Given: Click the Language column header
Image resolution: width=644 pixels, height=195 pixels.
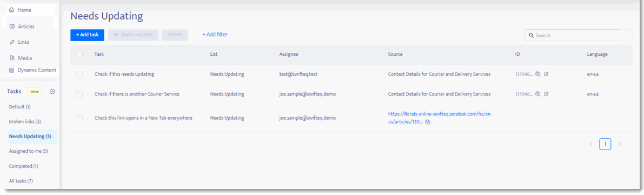Looking at the screenshot, I should (597, 54).
